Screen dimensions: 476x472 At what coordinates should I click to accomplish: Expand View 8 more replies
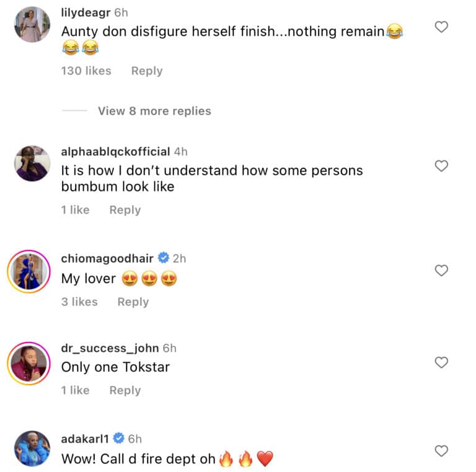[x=154, y=111]
